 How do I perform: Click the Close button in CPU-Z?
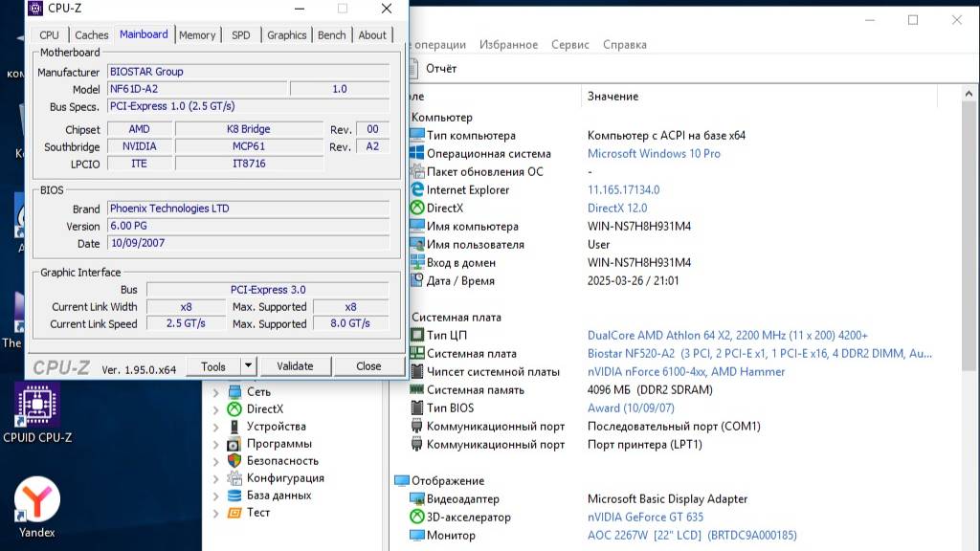coord(368,366)
